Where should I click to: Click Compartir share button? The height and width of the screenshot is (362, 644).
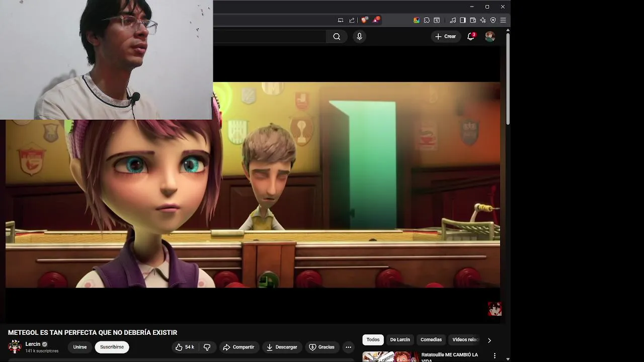[x=238, y=347]
